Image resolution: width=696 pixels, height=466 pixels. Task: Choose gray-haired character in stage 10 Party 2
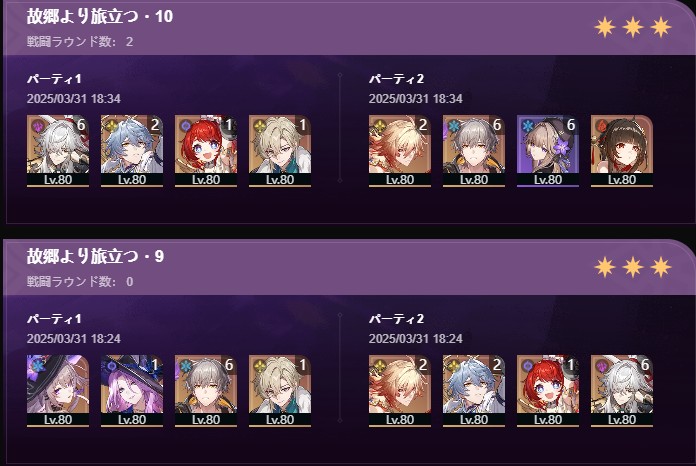[474, 151]
